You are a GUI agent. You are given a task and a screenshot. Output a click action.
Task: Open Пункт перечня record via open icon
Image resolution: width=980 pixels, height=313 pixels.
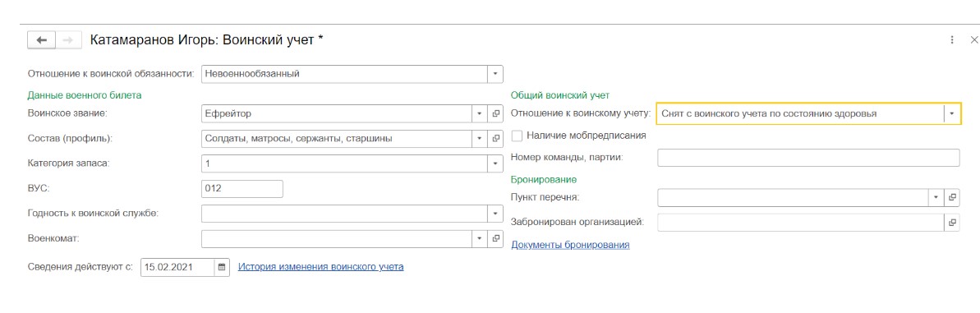(952, 197)
